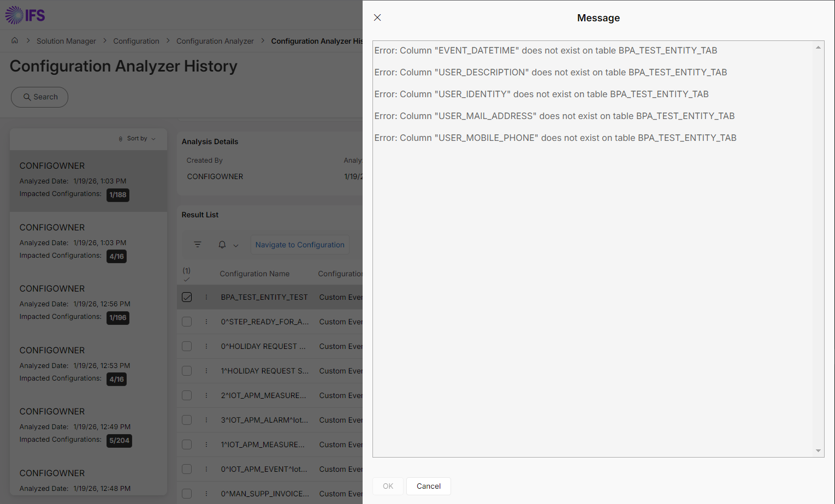Open row menu for 0^IOT_APM_EVENT
This screenshot has height=504, width=835.
(206, 469)
